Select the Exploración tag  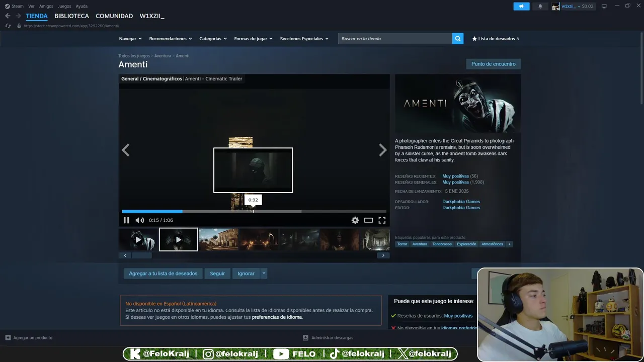click(x=466, y=244)
